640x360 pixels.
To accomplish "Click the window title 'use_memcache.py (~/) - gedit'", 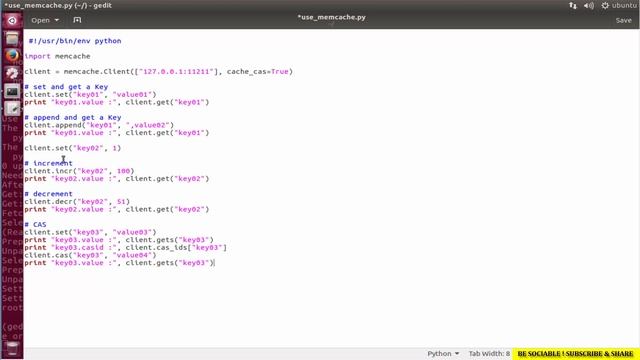I will (x=58, y=5).
